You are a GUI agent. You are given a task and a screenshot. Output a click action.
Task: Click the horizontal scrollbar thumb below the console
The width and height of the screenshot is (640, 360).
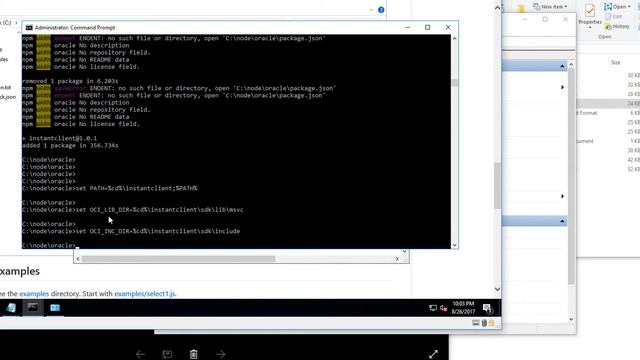point(179,259)
